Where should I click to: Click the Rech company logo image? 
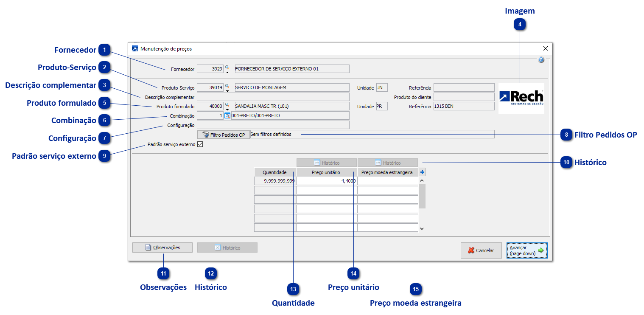coord(521,98)
